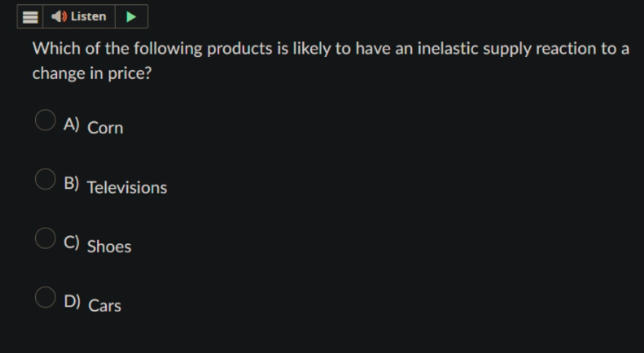Image resolution: width=644 pixels, height=353 pixels.
Task: Click the letter label A)
Action: pyautogui.click(x=72, y=124)
